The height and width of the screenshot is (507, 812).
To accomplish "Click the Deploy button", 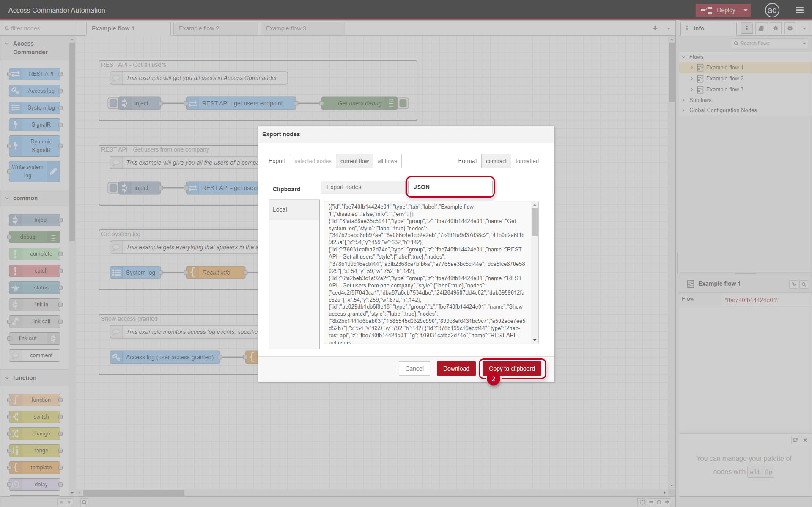I will (719, 10).
